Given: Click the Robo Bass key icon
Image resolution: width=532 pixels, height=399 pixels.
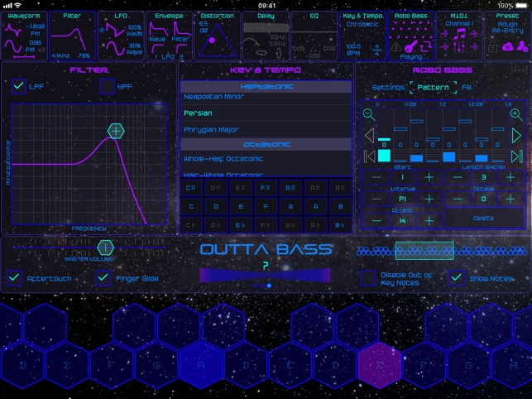Looking at the screenshot, I should [410, 46].
